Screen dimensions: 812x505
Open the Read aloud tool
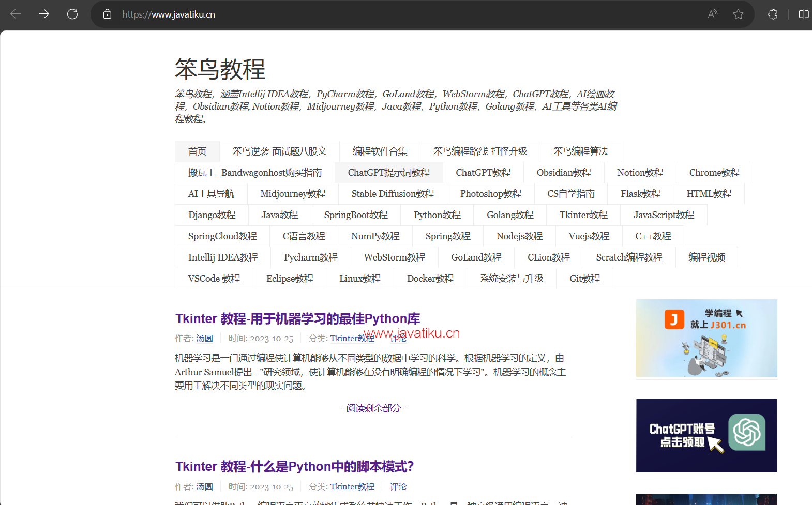[x=713, y=14]
